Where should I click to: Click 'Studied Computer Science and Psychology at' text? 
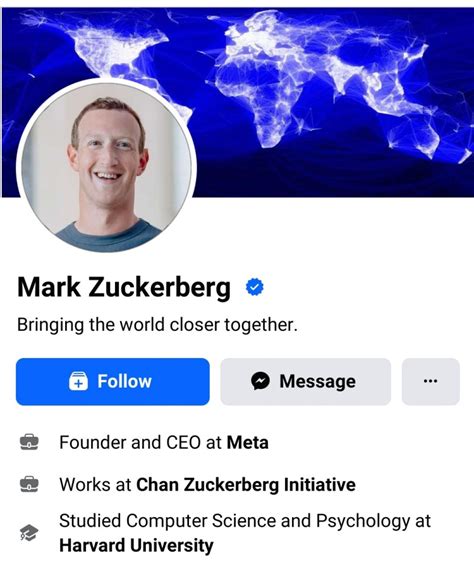(x=245, y=521)
